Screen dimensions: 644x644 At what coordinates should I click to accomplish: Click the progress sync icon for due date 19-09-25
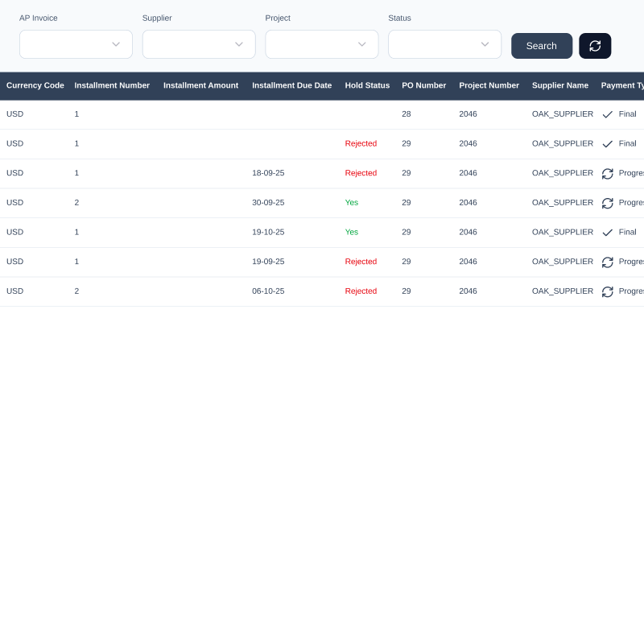coord(608,262)
